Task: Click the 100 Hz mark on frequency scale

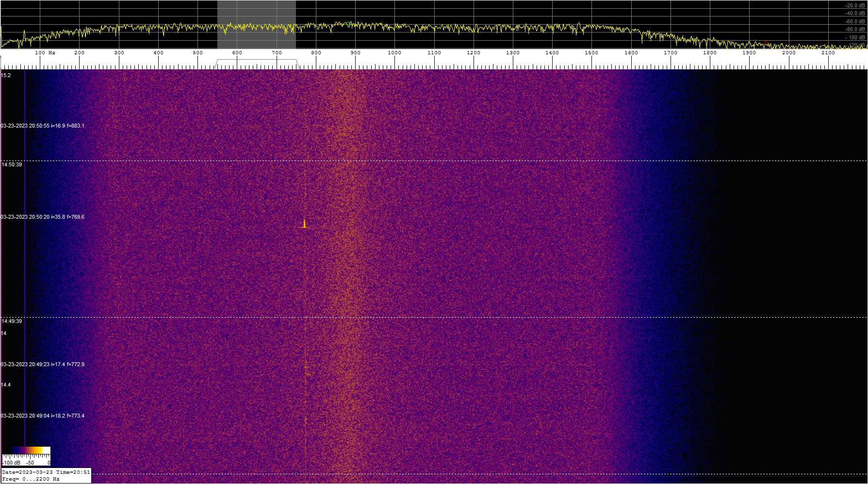Action: point(45,53)
